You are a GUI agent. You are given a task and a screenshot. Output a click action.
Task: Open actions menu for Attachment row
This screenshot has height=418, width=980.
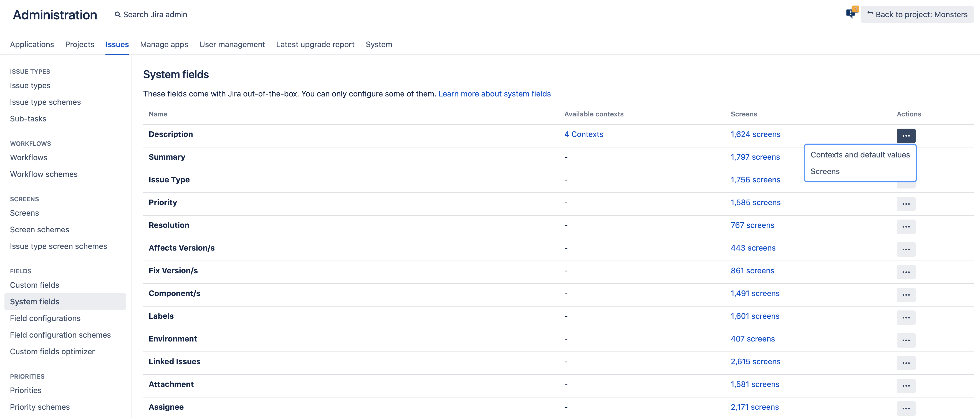point(906,386)
